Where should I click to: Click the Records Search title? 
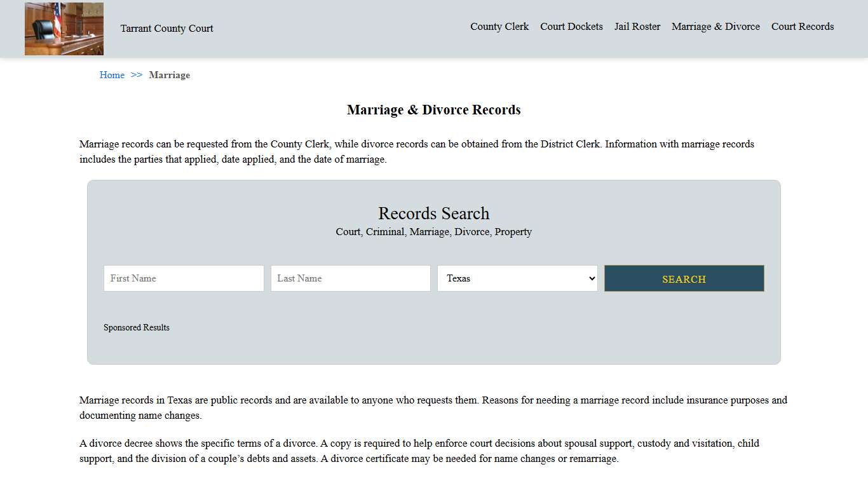pyautogui.click(x=434, y=213)
